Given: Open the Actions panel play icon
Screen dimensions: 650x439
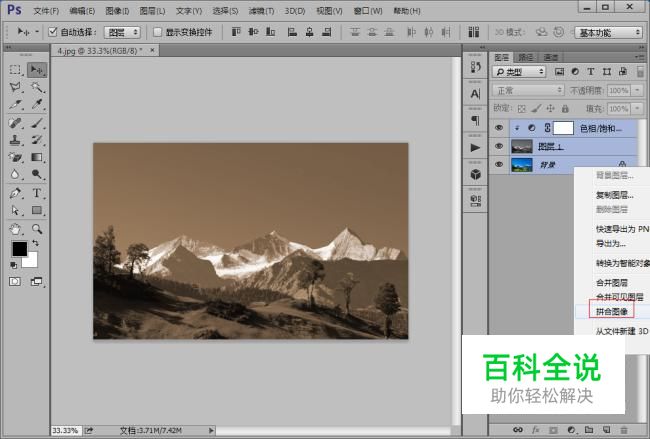Looking at the screenshot, I should click(x=475, y=148).
